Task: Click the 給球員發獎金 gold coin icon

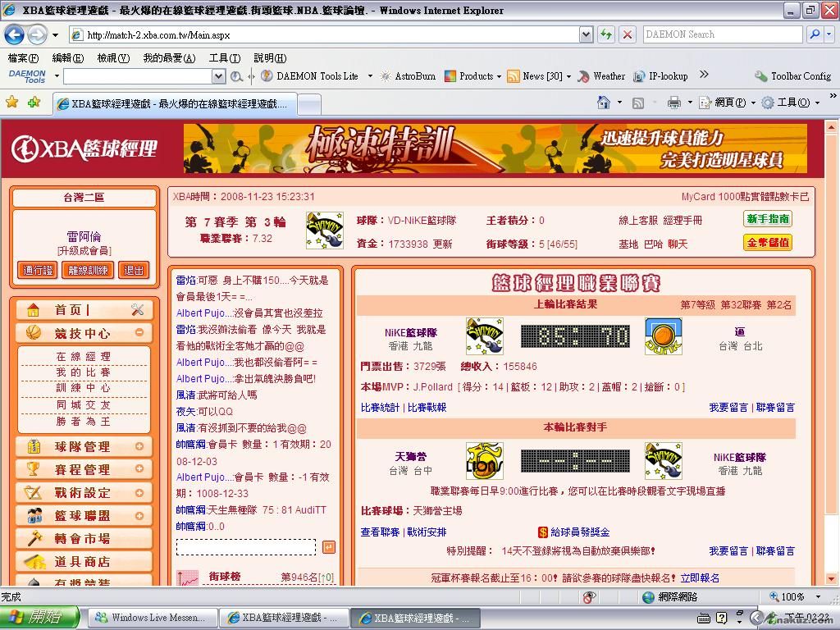Action: tap(543, 532)
